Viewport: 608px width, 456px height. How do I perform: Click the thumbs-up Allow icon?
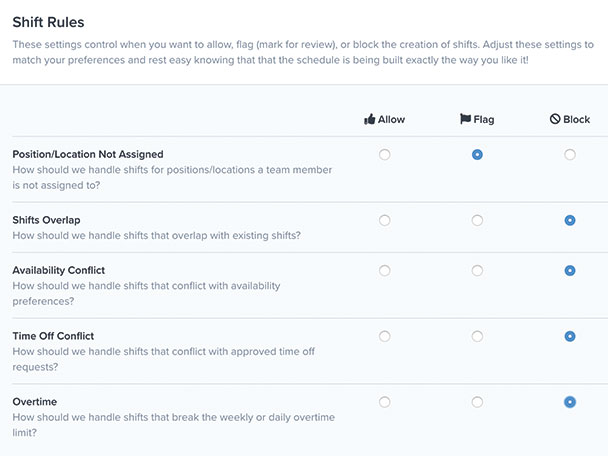pos(370,119)
